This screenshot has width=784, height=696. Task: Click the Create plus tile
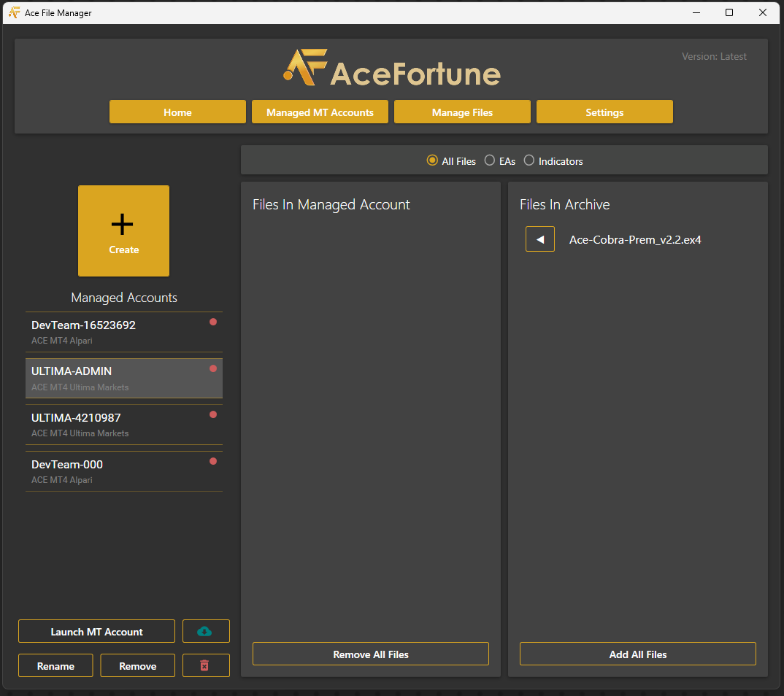(123, 231)
